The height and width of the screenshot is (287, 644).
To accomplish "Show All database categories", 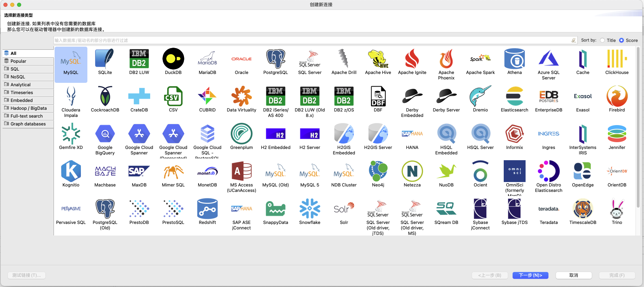I will coord(28,53).
